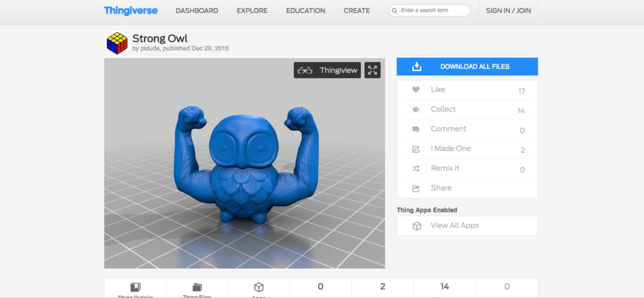Click the Collect stack icon
This screenshot has height=298, width=644.
416,109
